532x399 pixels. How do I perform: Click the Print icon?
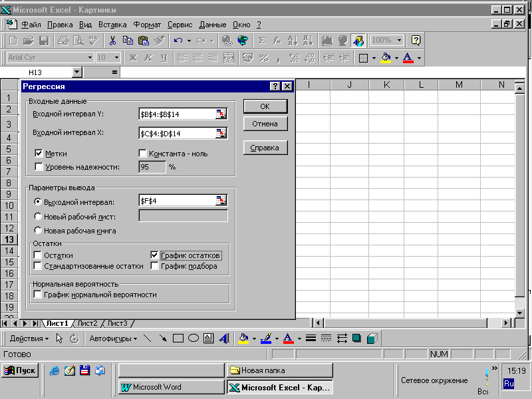click(x=63, y=41)
